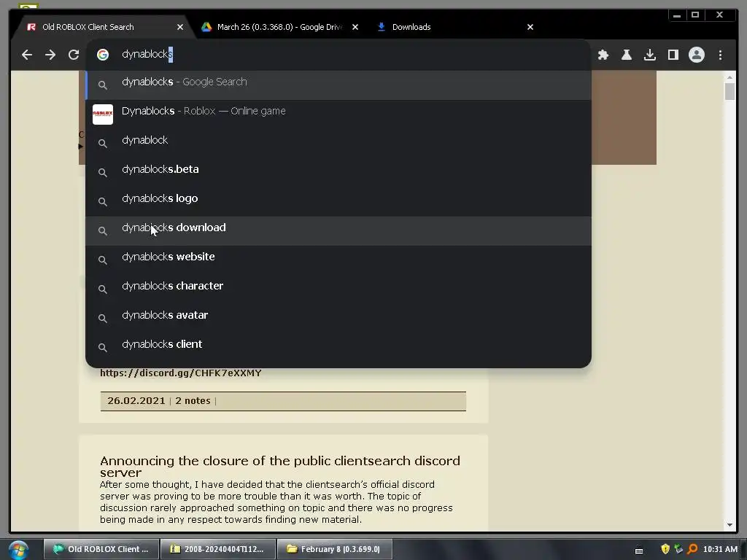The width and height of the screenshot is (747, 560).
Task: Open Old ROBLOX Client taskbar button
Action: click(101, 549)
